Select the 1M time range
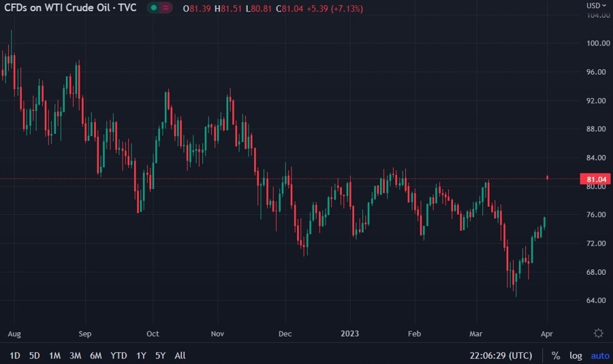 (x=54, y=355)
